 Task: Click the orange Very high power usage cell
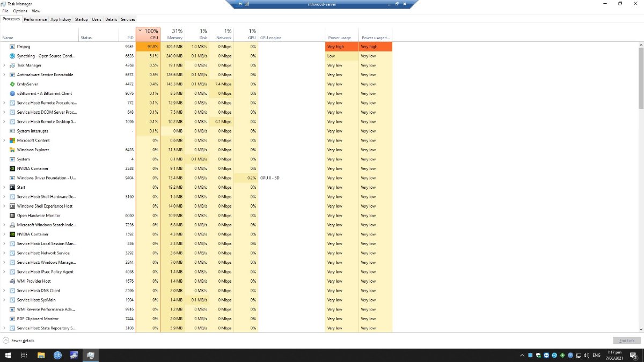coord(341,47)
